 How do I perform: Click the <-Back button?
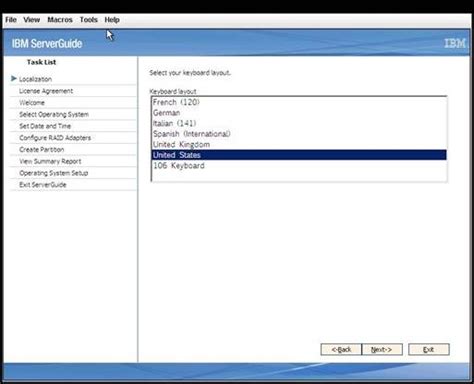pos(341,349)
